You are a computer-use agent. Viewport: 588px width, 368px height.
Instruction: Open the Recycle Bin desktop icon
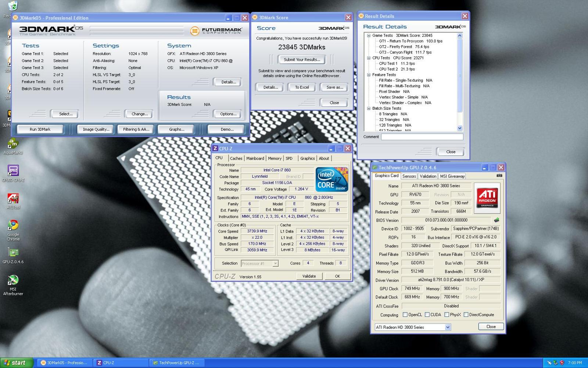pos(12,9)
